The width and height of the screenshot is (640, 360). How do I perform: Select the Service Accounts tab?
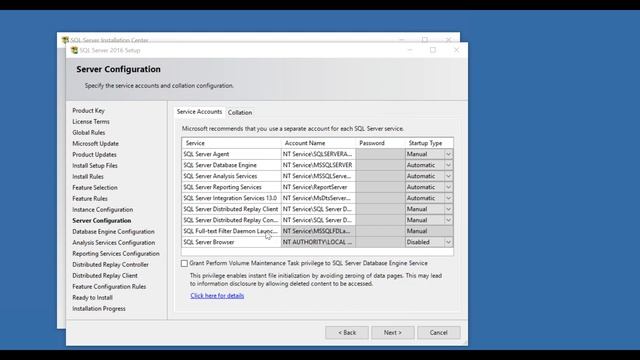pos(199,112)
